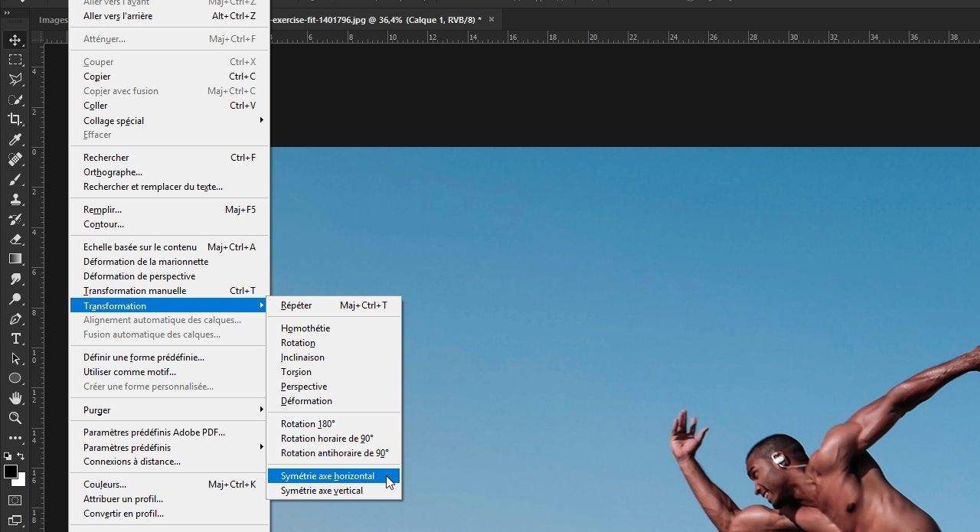Select Perspective in the submenu
This screenshot has width=980, height=532.
pyautogui.click(x=334, y=387)
